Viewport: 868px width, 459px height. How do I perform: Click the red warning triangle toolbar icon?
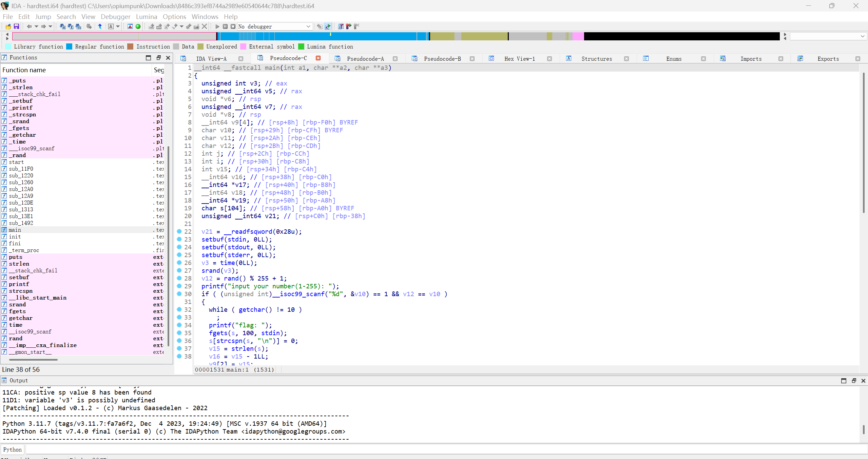click(130, 26)
